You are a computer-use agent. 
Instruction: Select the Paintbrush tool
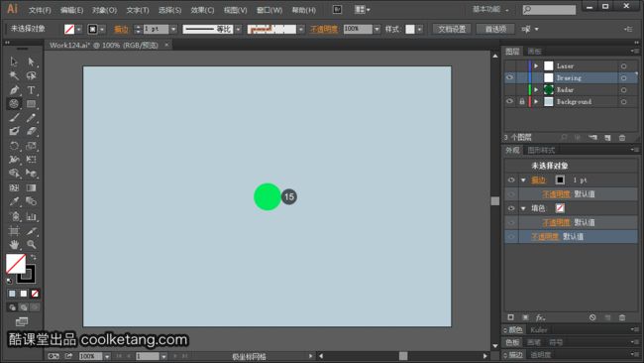(x=14, y=118)
